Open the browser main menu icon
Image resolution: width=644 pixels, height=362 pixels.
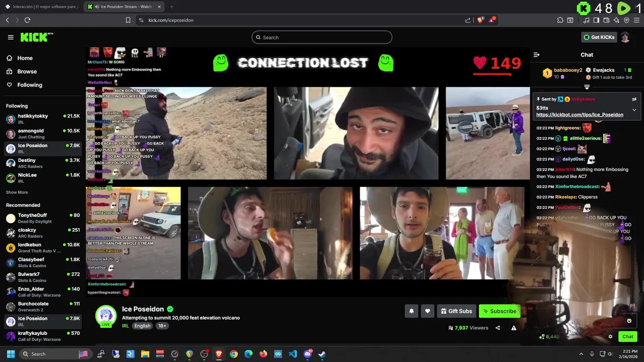637,20
